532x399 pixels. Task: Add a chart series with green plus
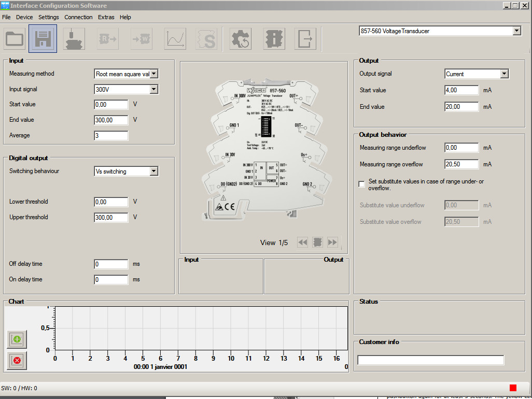(x=17, y=339)
